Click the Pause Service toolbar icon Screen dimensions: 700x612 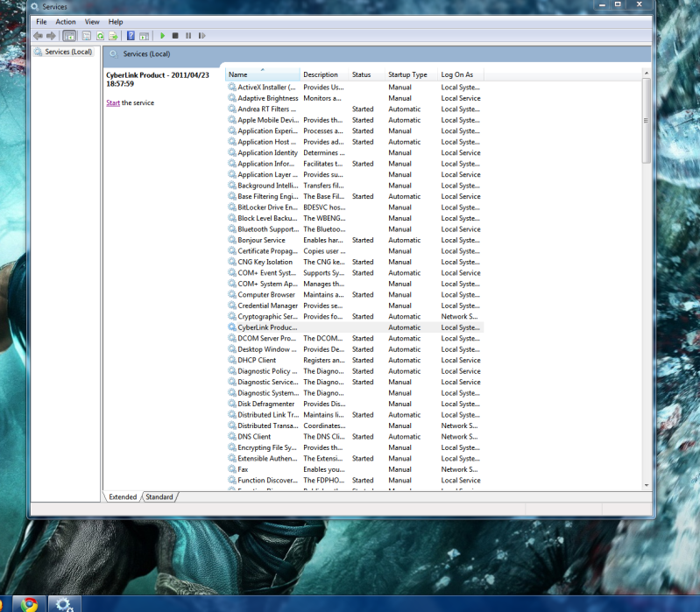coord(188,36)
